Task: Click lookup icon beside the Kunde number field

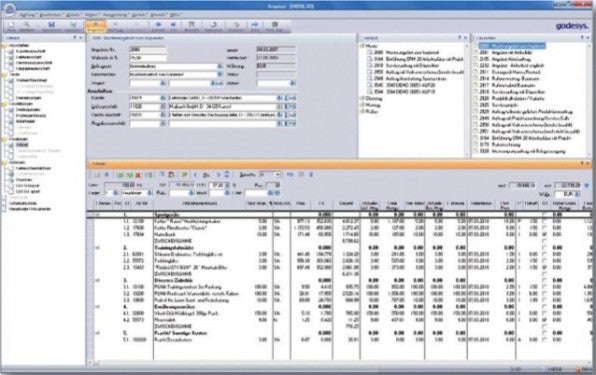Action: pos(163,98)
